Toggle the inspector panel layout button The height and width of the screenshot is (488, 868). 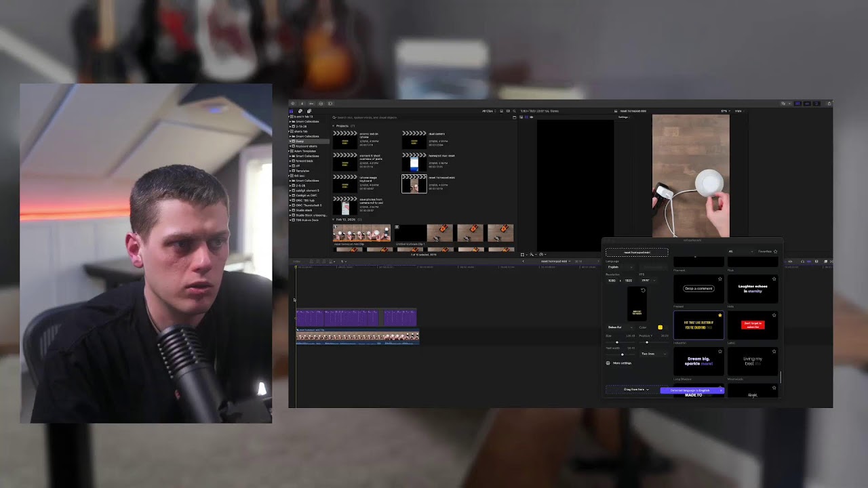click(816, 104)
